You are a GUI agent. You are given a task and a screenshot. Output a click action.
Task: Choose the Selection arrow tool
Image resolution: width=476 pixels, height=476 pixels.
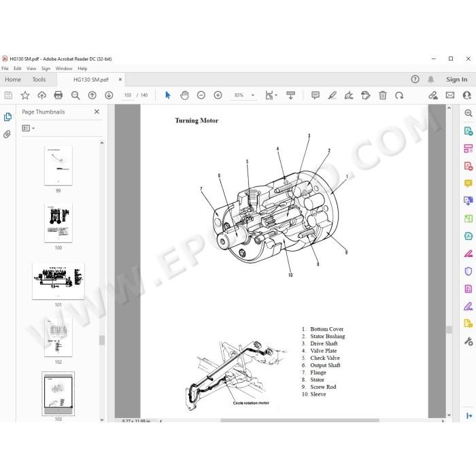167,95
